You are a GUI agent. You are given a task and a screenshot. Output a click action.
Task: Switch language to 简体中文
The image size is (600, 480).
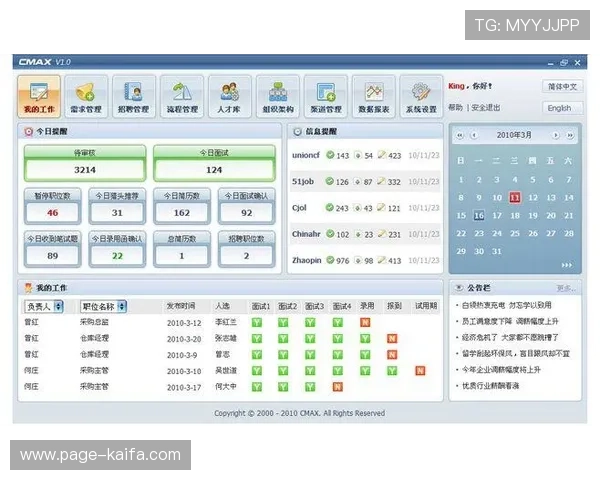[562, 87]
